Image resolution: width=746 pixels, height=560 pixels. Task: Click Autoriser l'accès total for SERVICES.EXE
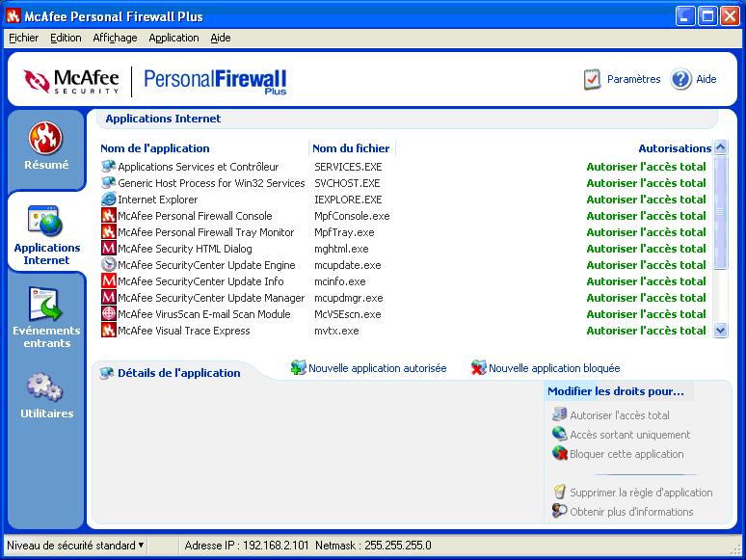pyautogui.click(x=646, y=167)
